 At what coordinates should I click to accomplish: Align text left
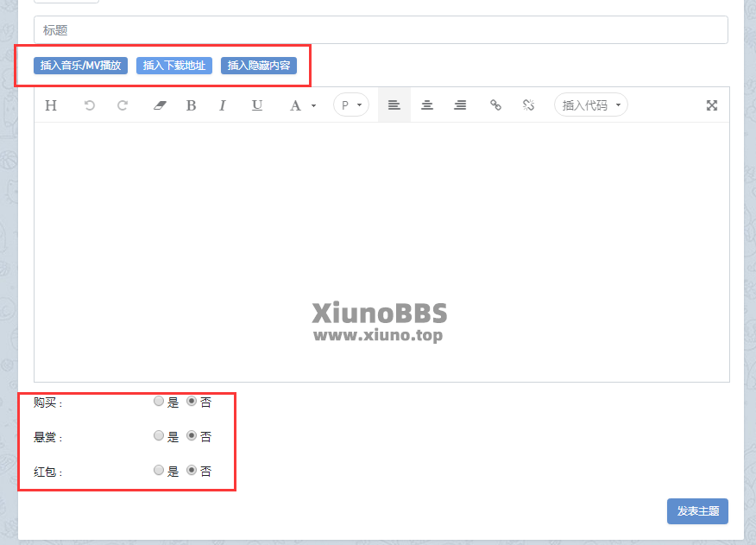point(394,105)
